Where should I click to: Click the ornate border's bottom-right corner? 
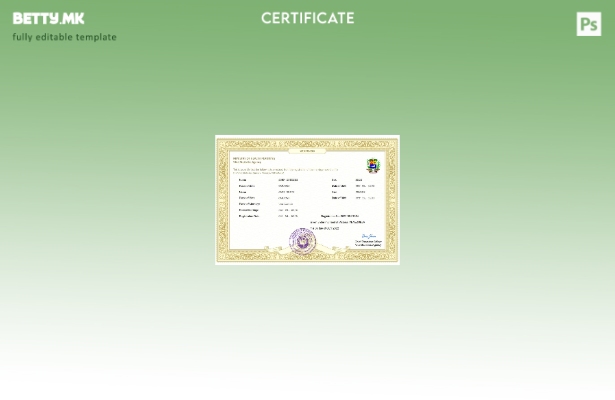(x=394, y=258)
